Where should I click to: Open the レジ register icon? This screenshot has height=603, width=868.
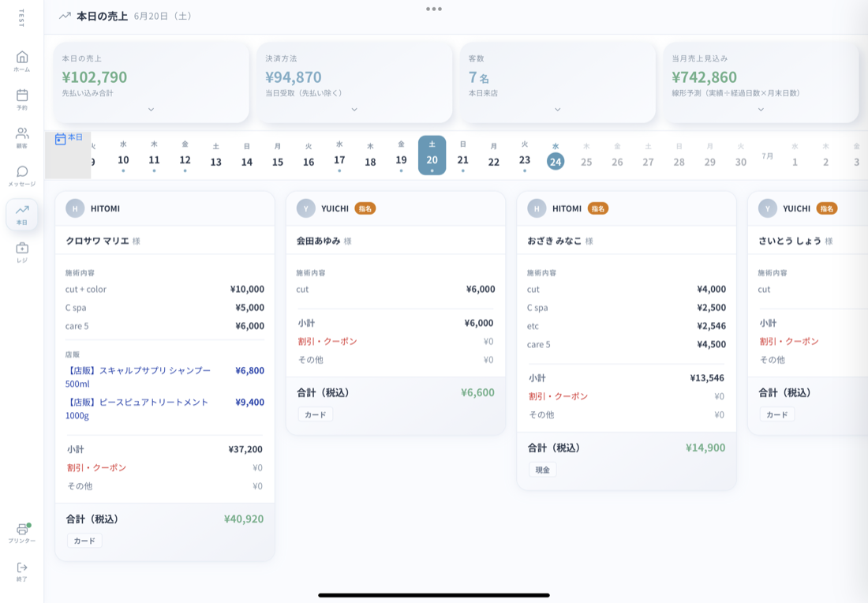(x=21, y=252)
